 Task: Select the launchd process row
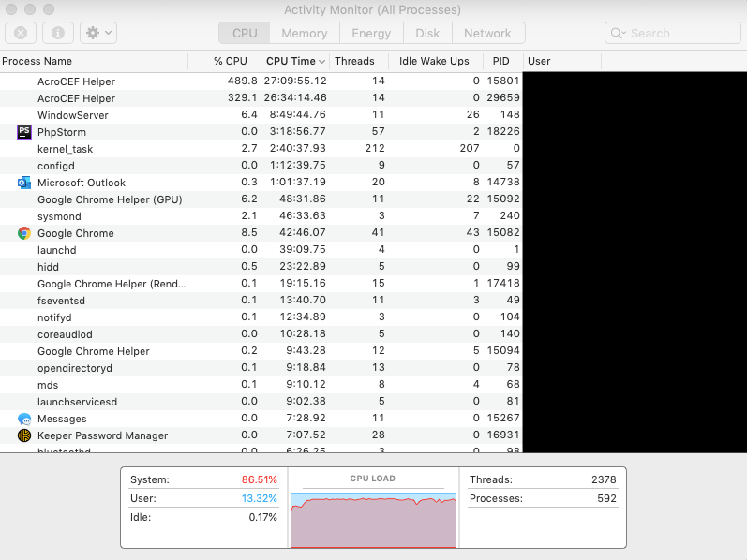(x=261, y=249)
